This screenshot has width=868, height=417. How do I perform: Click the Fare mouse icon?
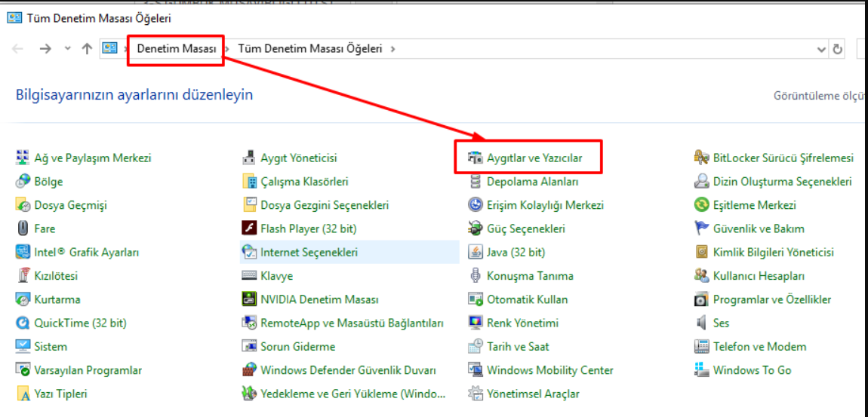tap(23, 228)
